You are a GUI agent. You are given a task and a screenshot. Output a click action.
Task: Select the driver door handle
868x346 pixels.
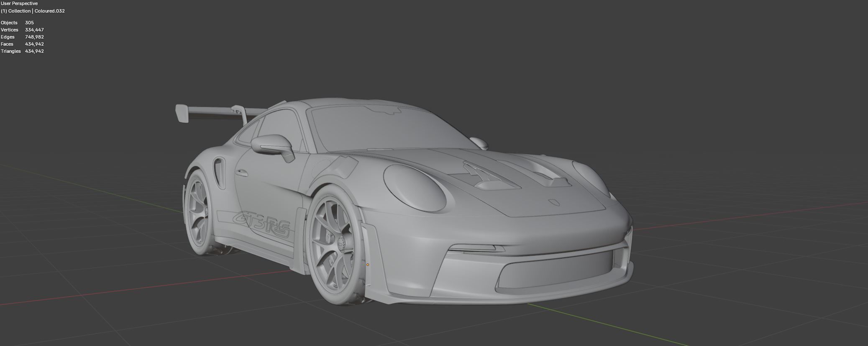(x=241, y=173)
